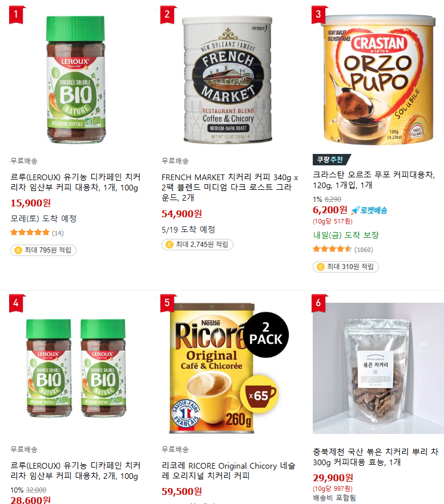This screenshot has height=504, width=444.
Task: Open the Nestle Ricoré 2 pack image
Action: [227, 368]
